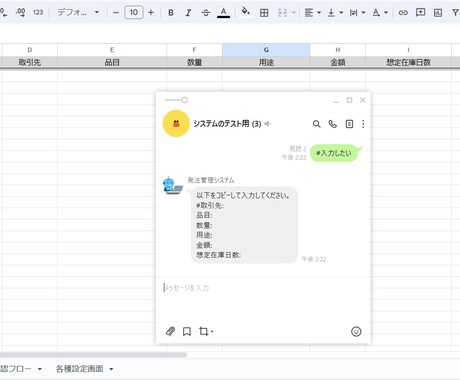Viewport: 460px width, 380px height.
Task: Click the #入力したい message bubble
Action: point(334,153)
